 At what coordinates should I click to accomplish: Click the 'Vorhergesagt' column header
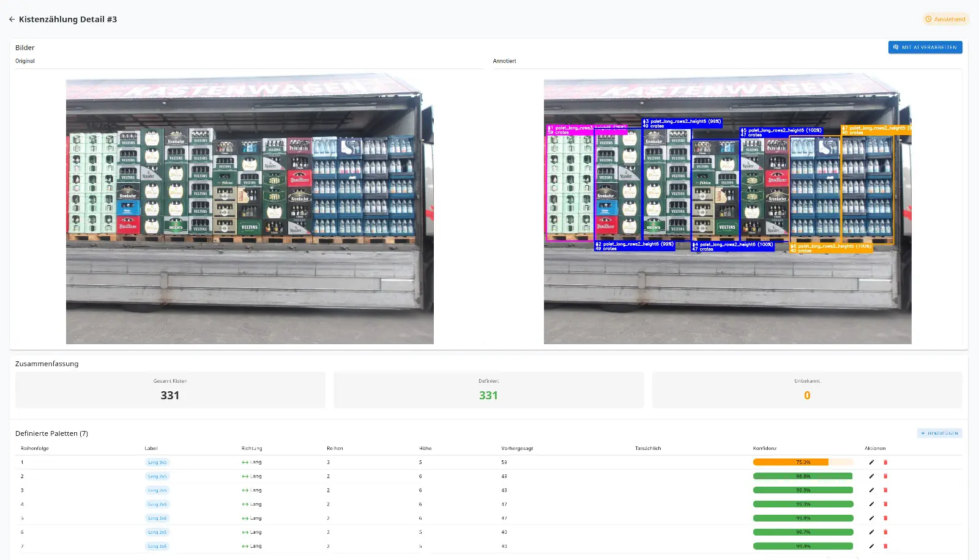(517, 448)
